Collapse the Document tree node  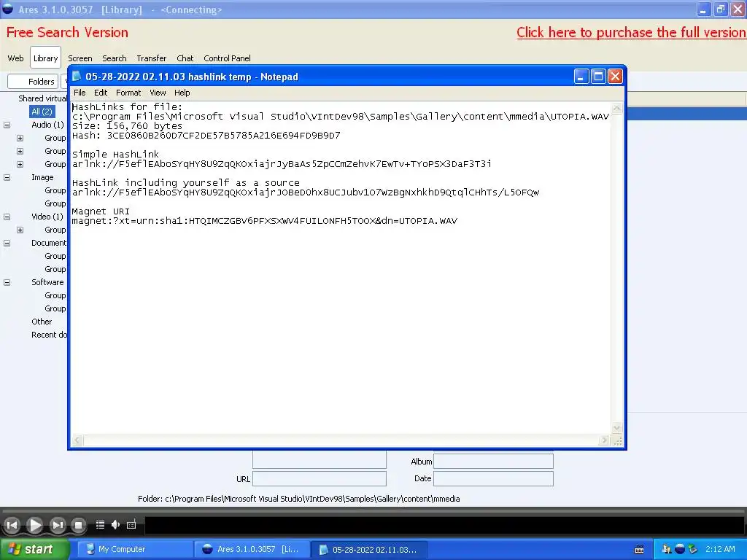[x=7, y=243]
